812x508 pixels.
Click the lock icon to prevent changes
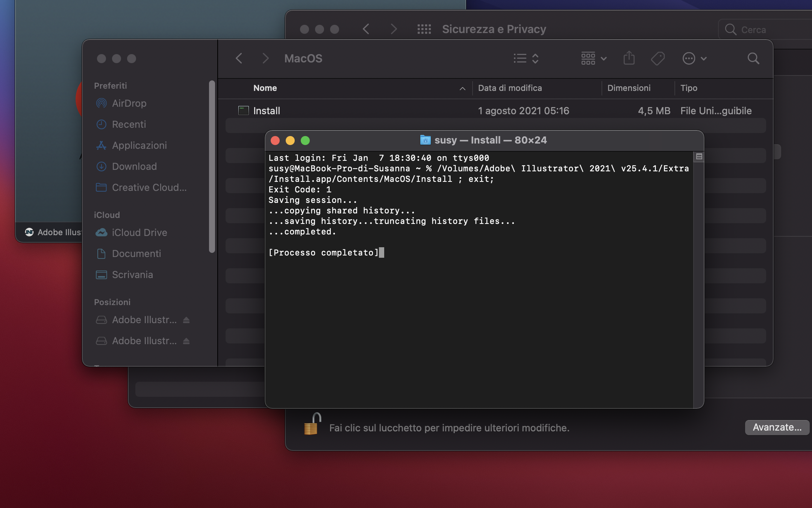pos(312,424)
